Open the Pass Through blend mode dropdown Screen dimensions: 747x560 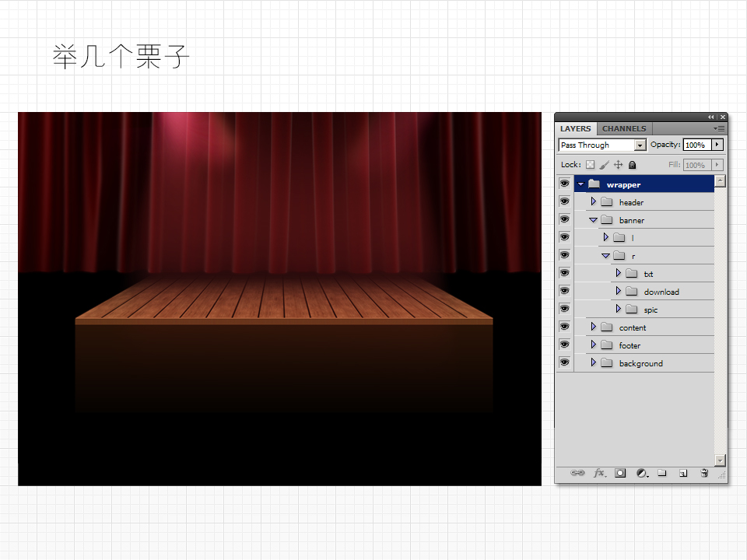pos(640,145)
